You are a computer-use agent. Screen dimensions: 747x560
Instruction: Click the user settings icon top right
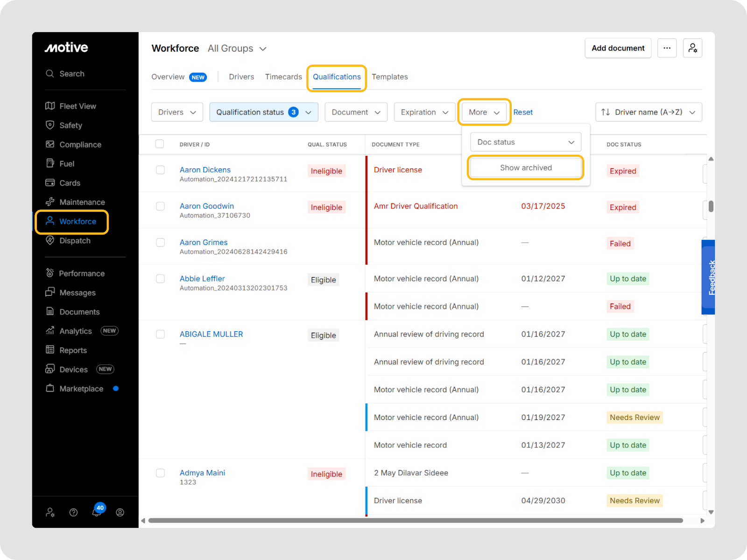click(692, 48)
